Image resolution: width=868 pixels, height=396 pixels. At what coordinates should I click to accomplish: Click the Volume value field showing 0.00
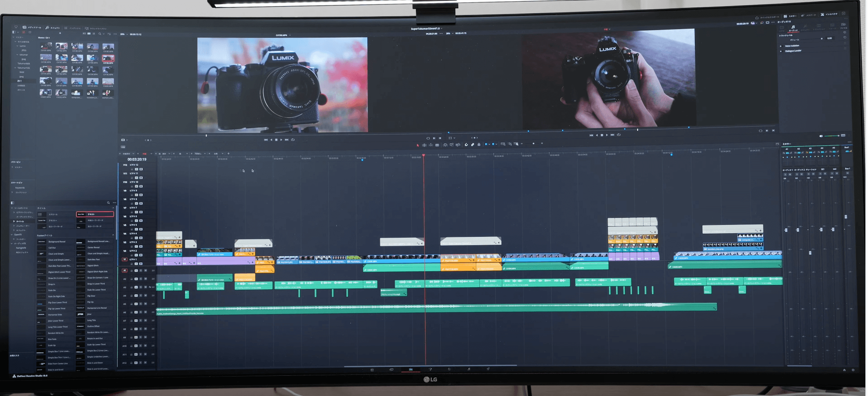[x=830, y=38]
